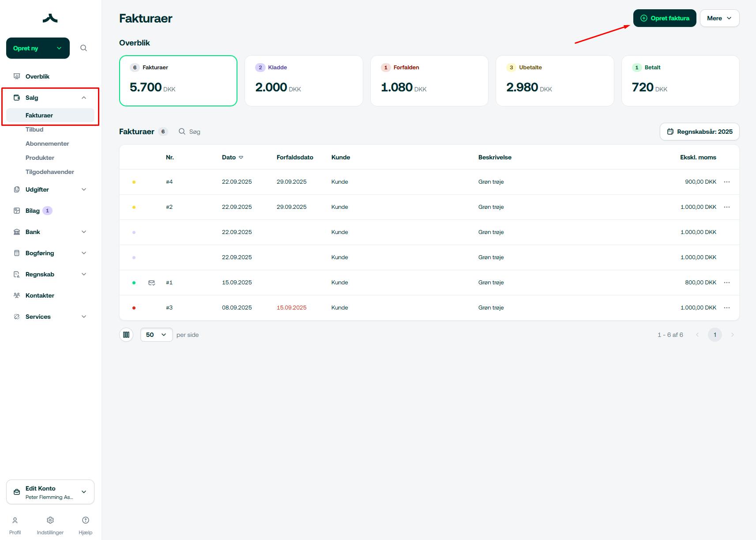The width and height of the screenshot is (756, 540).
Task: Open the column settings icon below the table
Action: 126,335
